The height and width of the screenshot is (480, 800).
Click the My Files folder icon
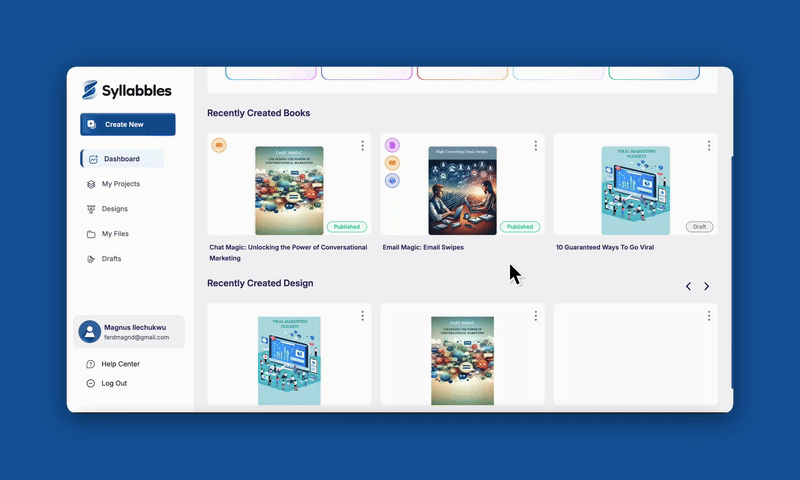pos(92,234)
